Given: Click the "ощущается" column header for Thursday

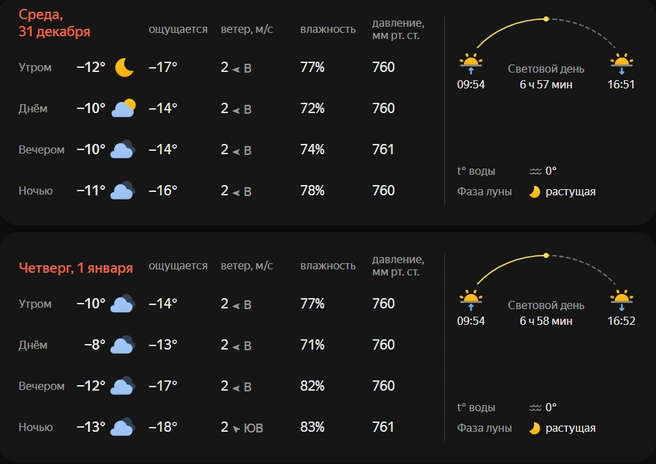Looking at the screenshot, I should (x=178, y=266).
